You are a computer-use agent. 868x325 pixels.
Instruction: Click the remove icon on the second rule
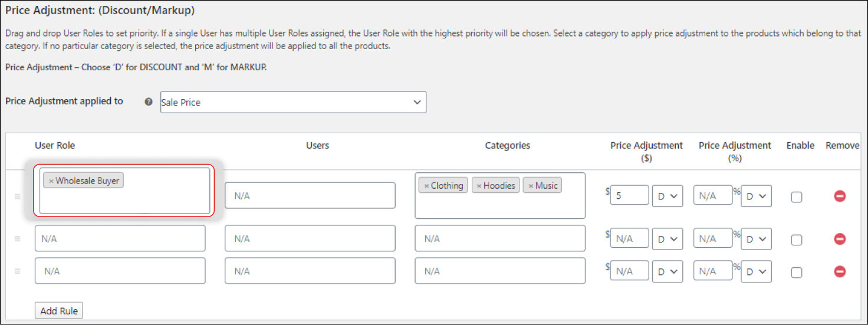click(x=840, y=239)
